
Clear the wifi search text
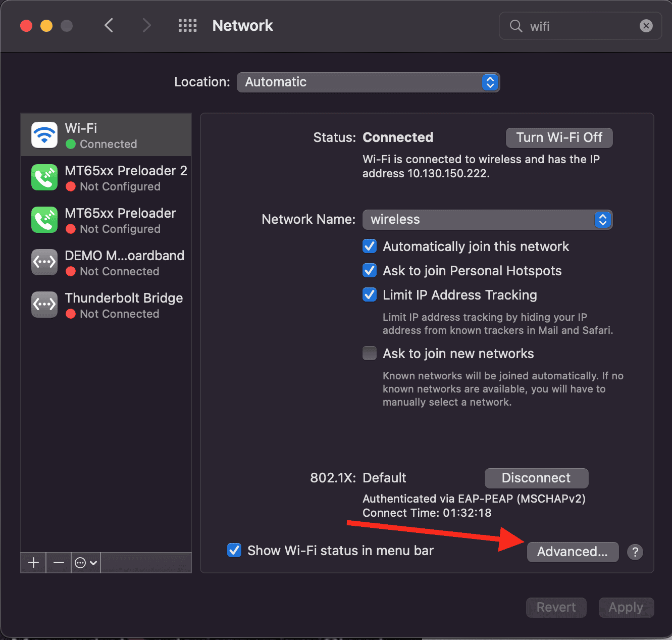pos(646,26)
